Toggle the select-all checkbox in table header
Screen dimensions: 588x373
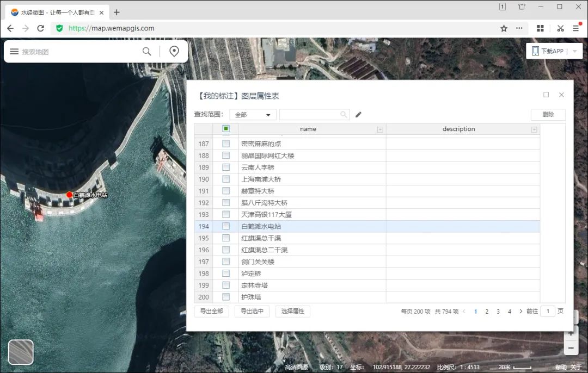click(x=225, y=129)
